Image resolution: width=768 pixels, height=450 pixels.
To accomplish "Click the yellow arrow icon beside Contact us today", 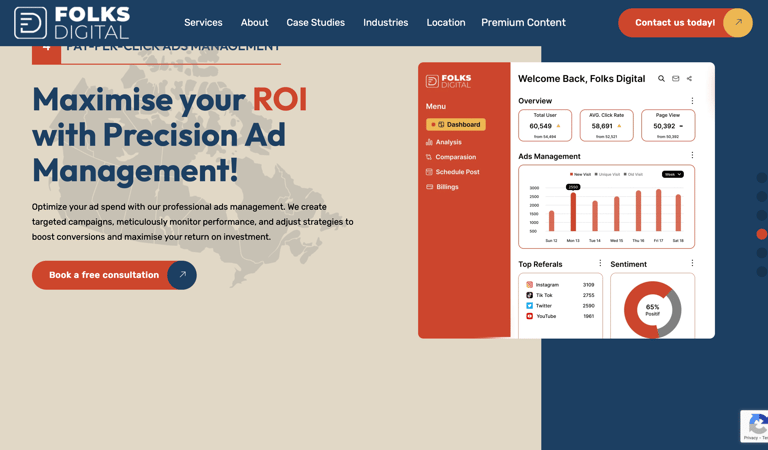I will pos(738,23).
